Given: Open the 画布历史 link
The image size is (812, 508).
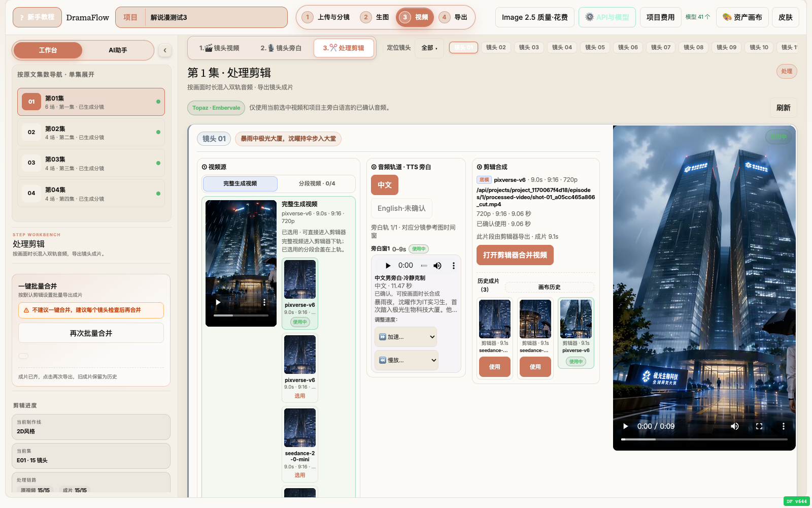Looking at the screenshot, I should click(x=549, y=287).
